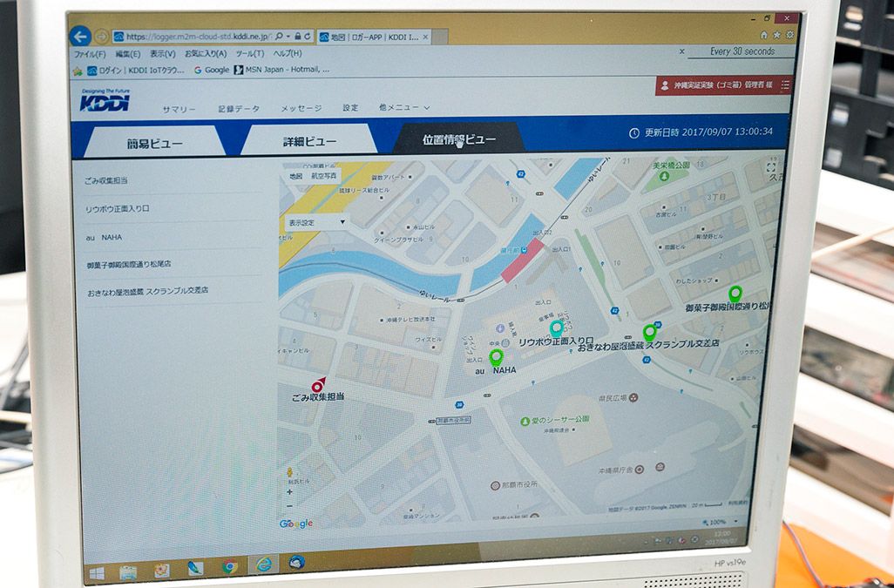Click the 那覇市役所 landmark icon on map

coord(495,486)
